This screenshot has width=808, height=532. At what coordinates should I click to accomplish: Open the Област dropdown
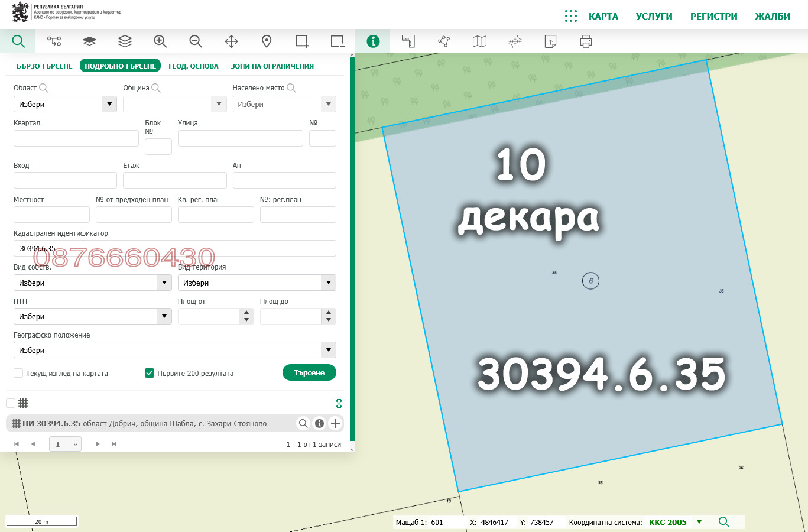point(109,103)
